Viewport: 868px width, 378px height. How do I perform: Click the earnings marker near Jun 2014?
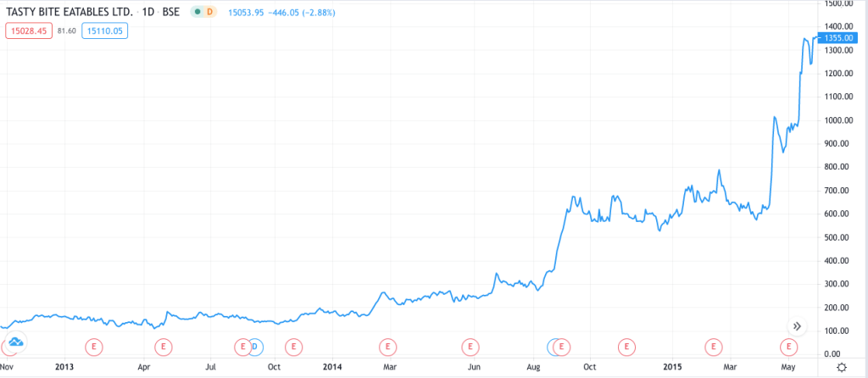pyautogui.click(x=469, y=346)
